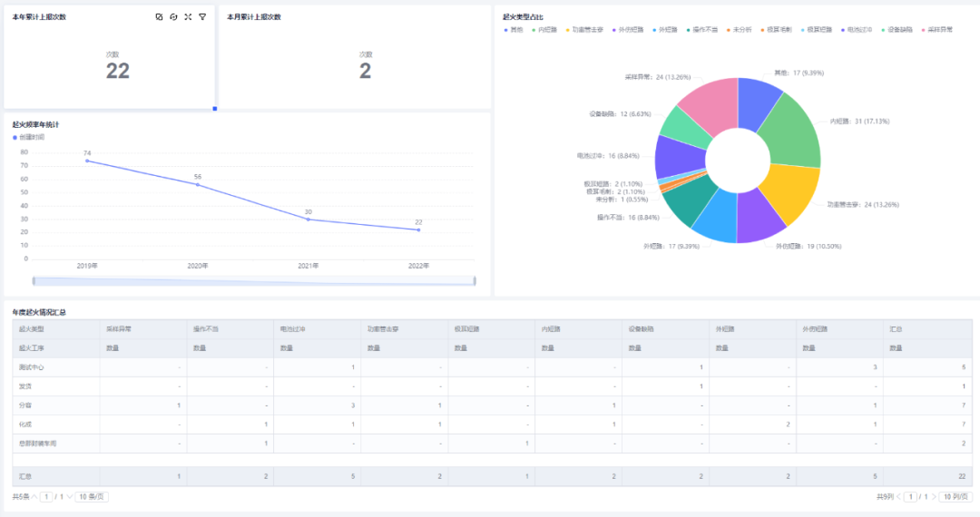Toggle the 外伤短路 legend entry

[628, 30]
